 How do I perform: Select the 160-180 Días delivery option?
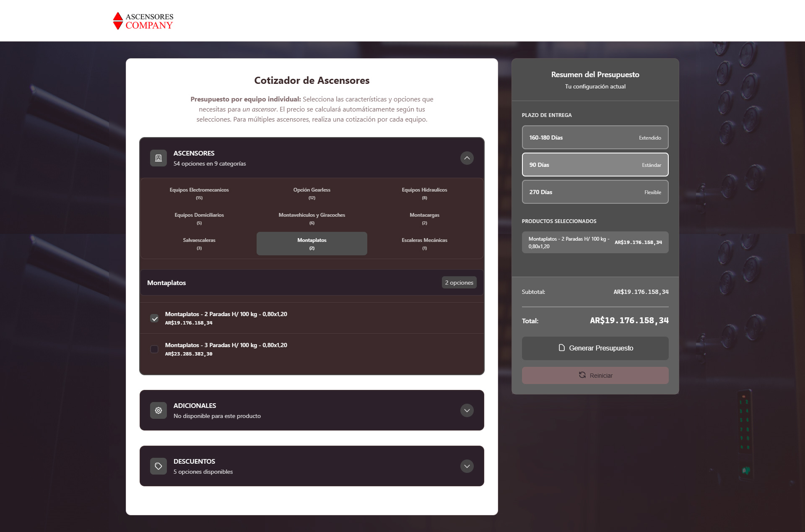coord(595,138)
